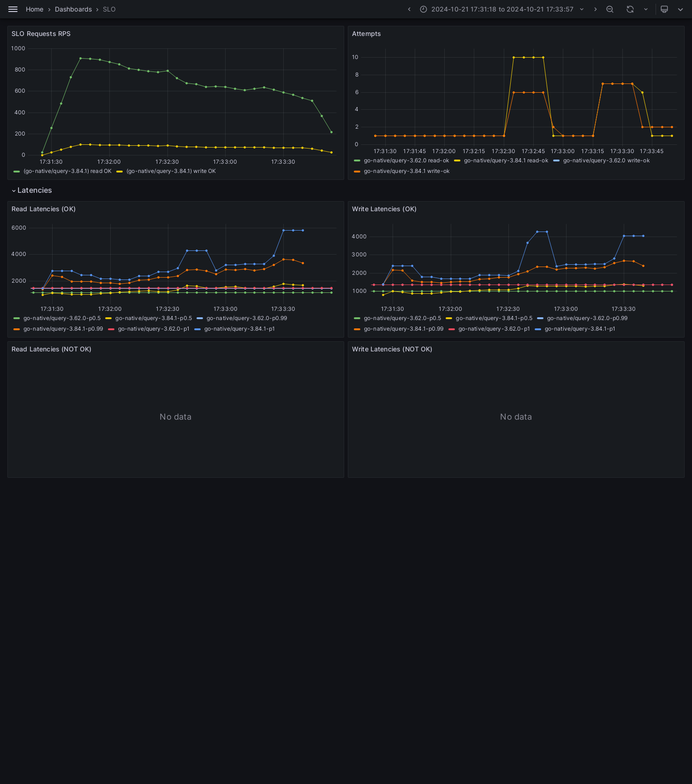Click 3.62.0-p0.99 label in Write Latencies legend
The width and height of the screenshot is (692, 784).
587,318
